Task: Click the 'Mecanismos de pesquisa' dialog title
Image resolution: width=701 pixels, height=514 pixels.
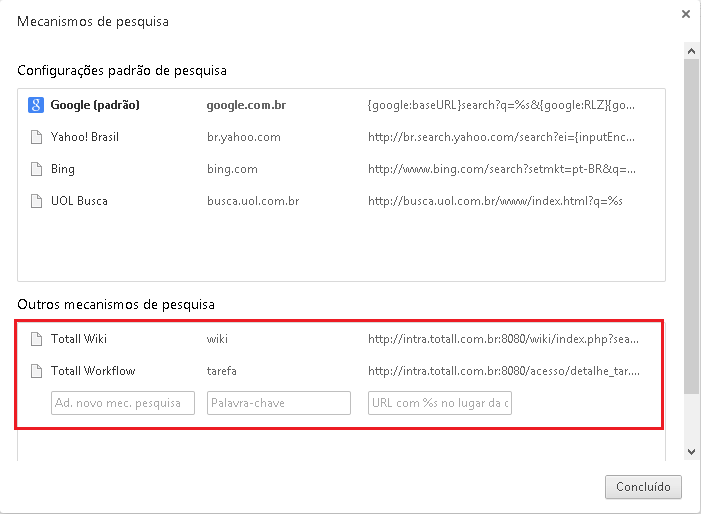Action: tap(93, 22)
